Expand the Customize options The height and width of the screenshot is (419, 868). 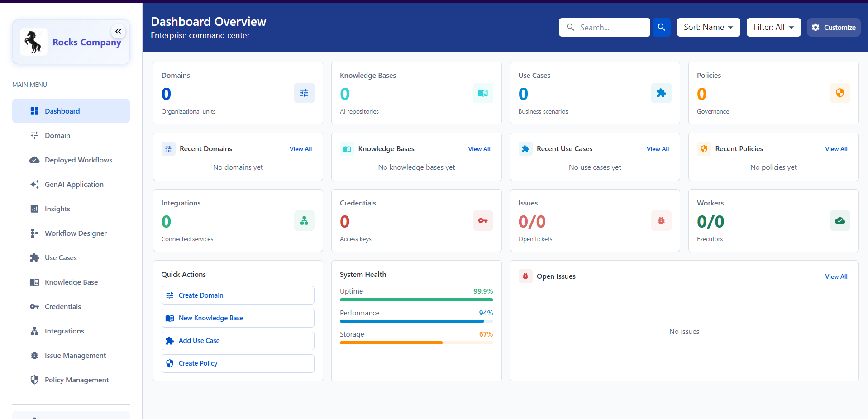833,27
